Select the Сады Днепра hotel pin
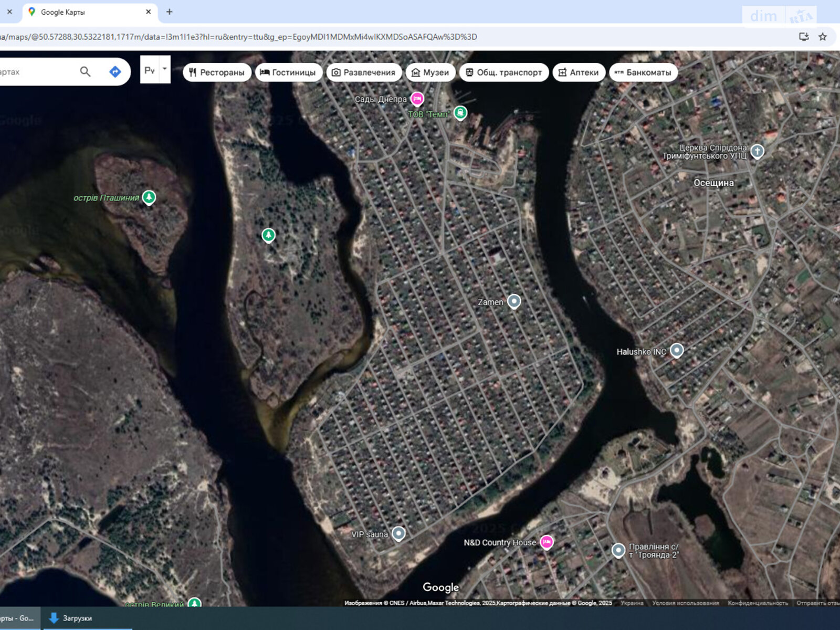The width and height of the screenshot is (840, 630). 417,99
